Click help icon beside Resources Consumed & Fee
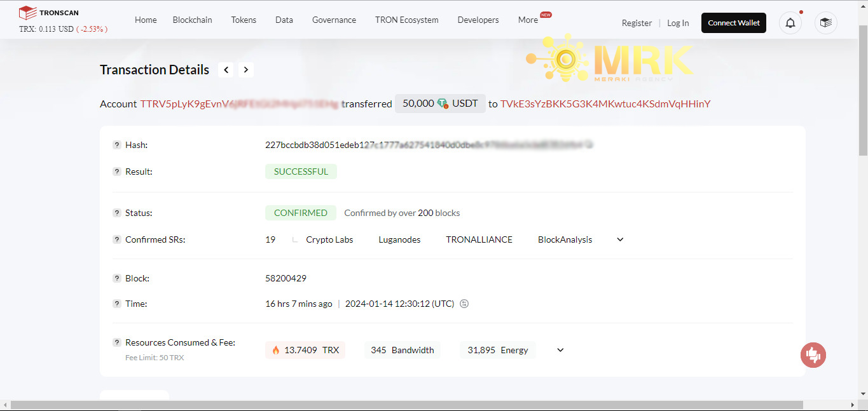The height and width of the screenshot is (411, 868). [x=117, y=342]
